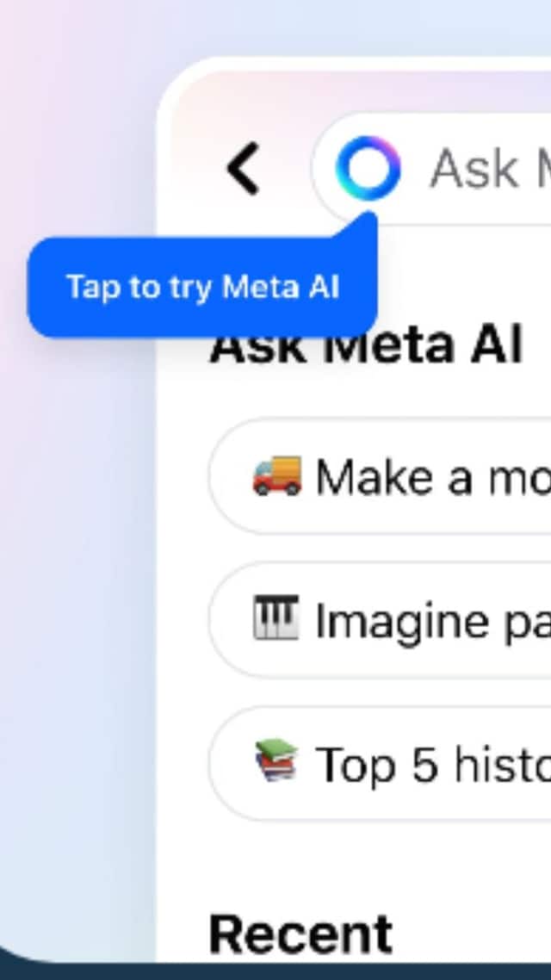
Task: Click the 'Recent' section heading
Action: click(x=301, y=933)
